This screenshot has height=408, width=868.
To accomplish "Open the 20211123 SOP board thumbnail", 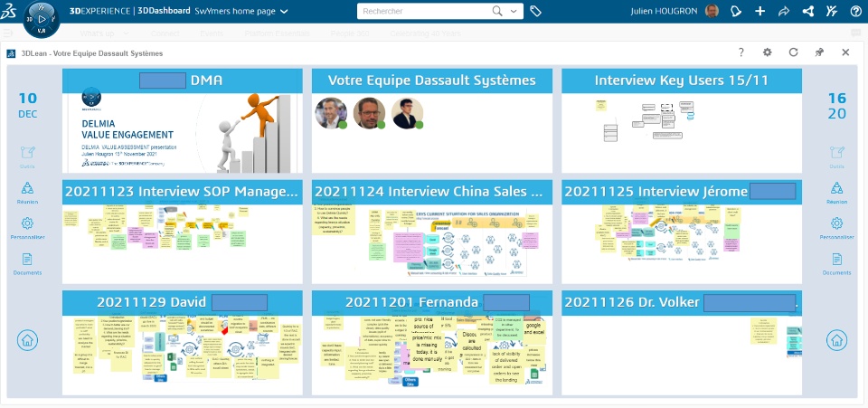I will tap(182, 244).
